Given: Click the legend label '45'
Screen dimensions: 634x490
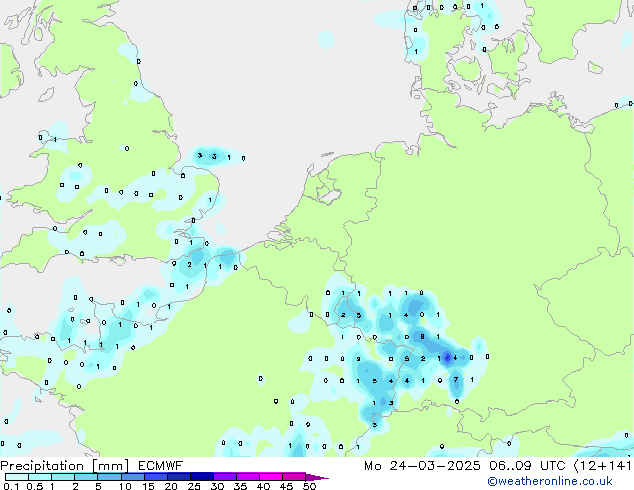Looking at the screenshot, I should 286,486.
